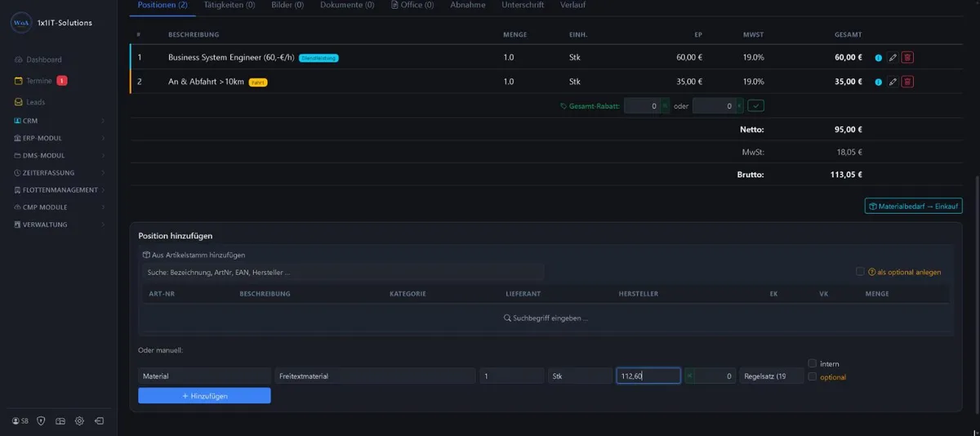Click the optional help question-mark icon
This screenshot has height=436, width=980.
click(x=872, y=272)
